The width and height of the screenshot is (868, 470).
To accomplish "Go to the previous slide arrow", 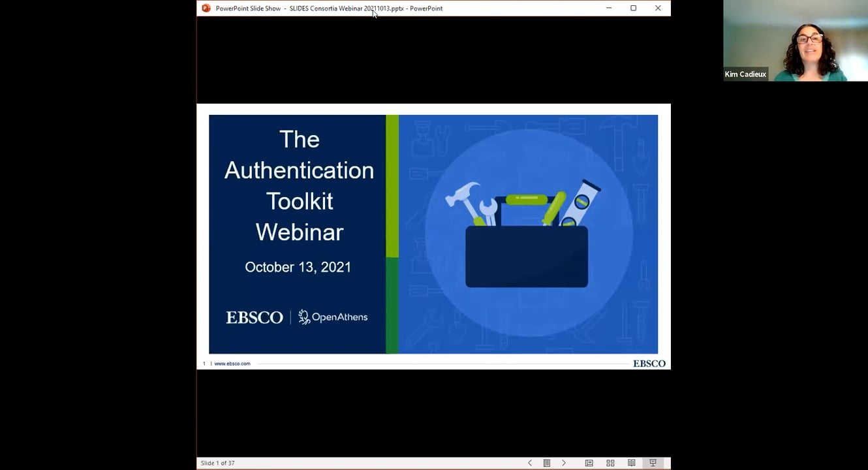I will [x=530, y=463].
